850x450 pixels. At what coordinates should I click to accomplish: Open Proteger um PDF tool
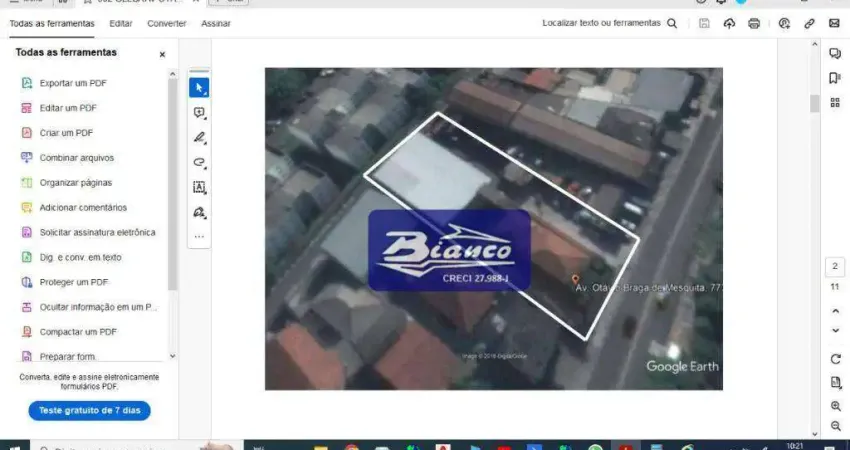tap(65, 282)
